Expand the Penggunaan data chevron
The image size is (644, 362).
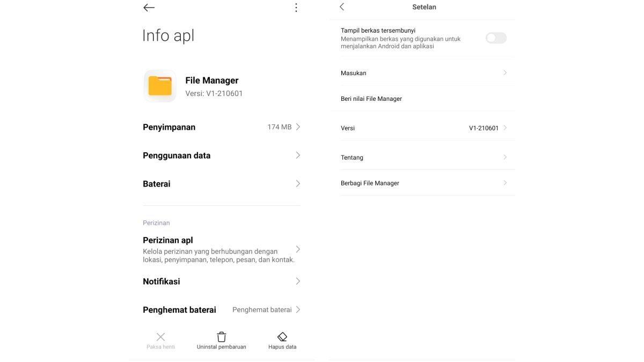click(x=298, y=156)
